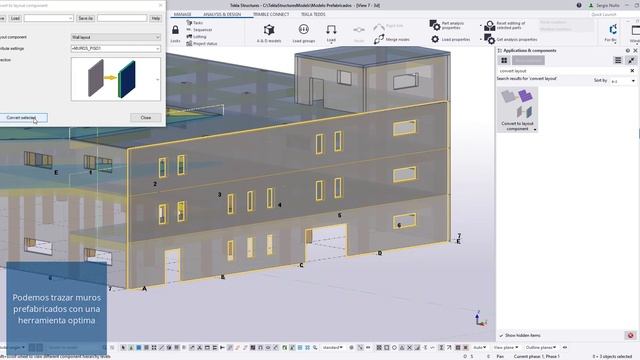Switch to thumbnails view in Applications panel

click(504, 60)
